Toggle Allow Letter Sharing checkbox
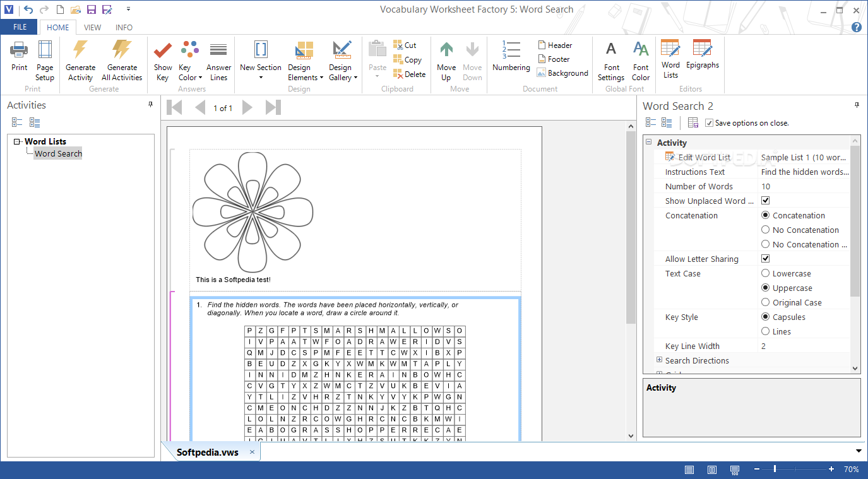The height and width of the screenshot is (479, 868). pyautogui.click(x=766, y=258)
